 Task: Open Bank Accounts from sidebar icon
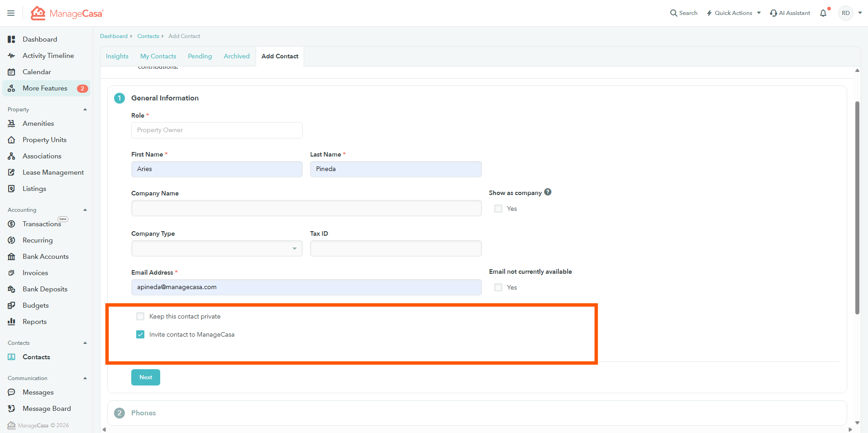pos(12,257)
